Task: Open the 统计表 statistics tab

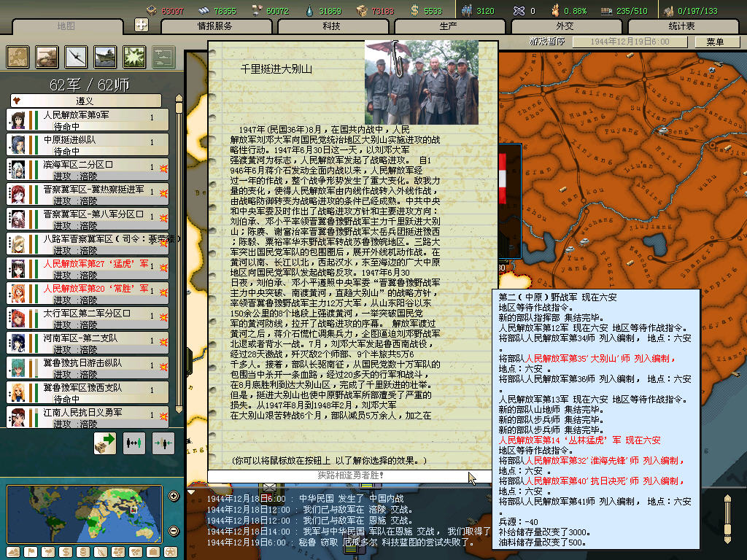Action: (682, 26)
